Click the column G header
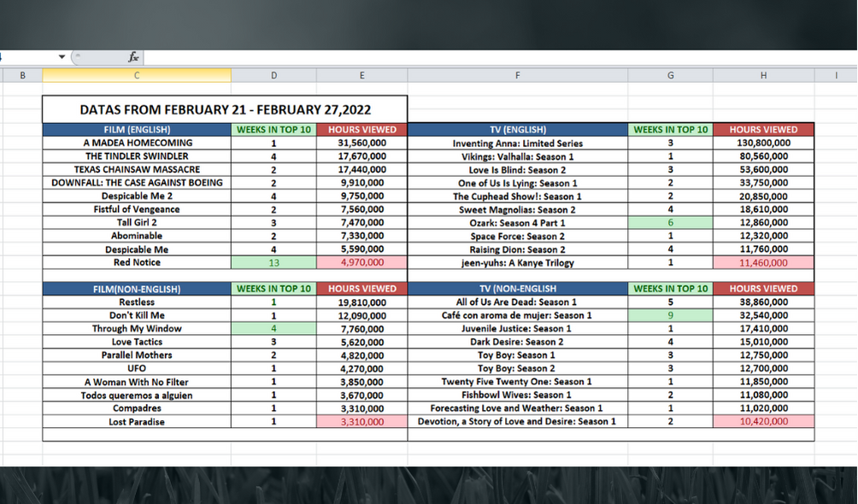 (670, 75)
